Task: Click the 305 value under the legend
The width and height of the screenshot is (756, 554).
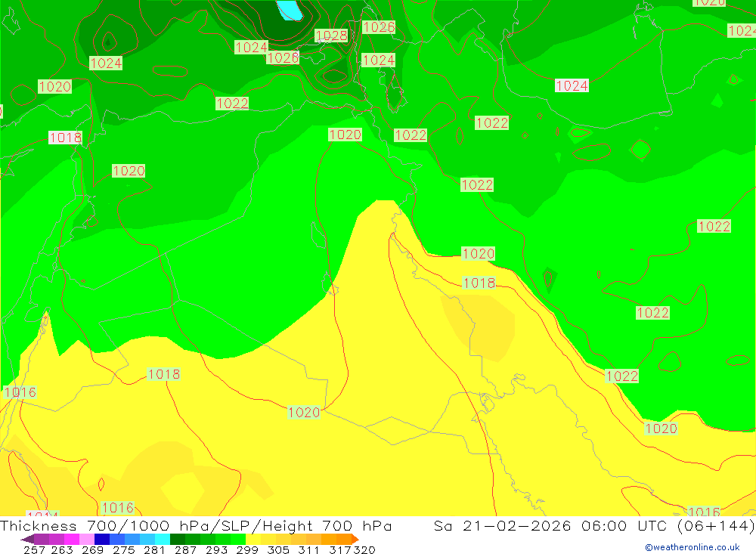Action: click(278, 549)
